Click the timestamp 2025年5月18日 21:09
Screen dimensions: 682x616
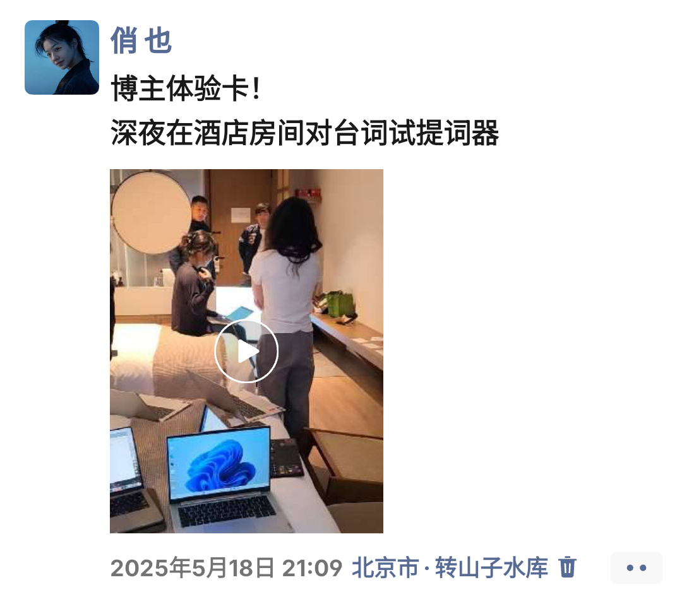pyautogui.click(x=226, y=568)
